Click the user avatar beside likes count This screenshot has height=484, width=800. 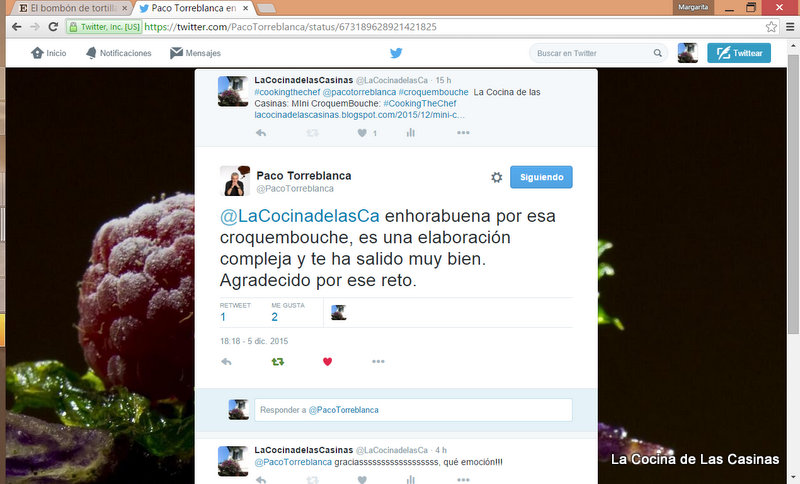click(x=339, y=312)
